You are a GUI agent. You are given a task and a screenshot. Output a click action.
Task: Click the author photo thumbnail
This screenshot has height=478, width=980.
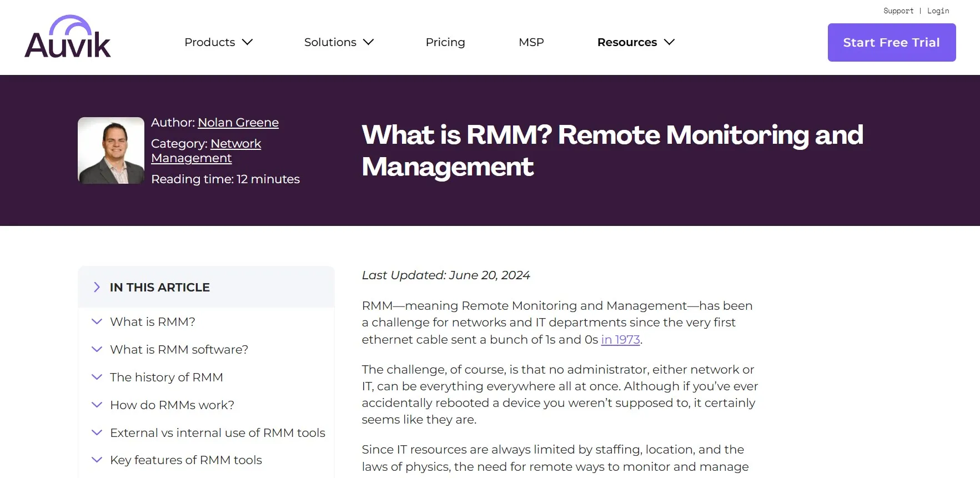(111, 150)
